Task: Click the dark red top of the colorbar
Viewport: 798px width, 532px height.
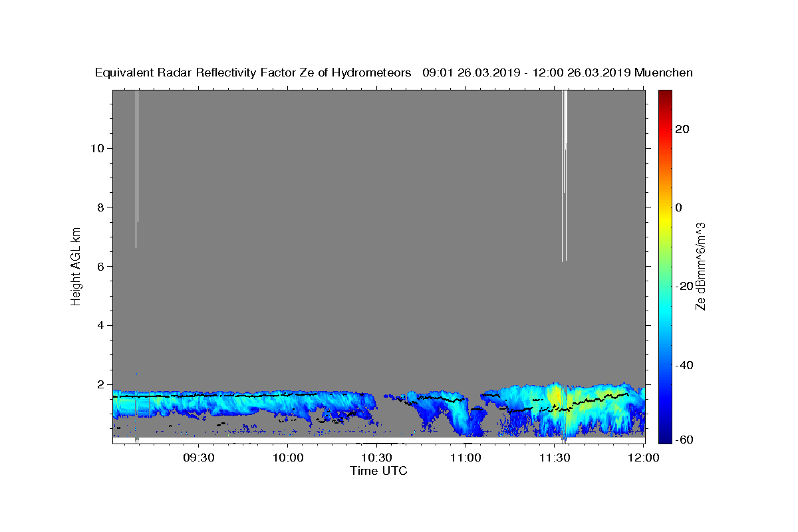Action: pyautogui.click(x=665, y=94)
